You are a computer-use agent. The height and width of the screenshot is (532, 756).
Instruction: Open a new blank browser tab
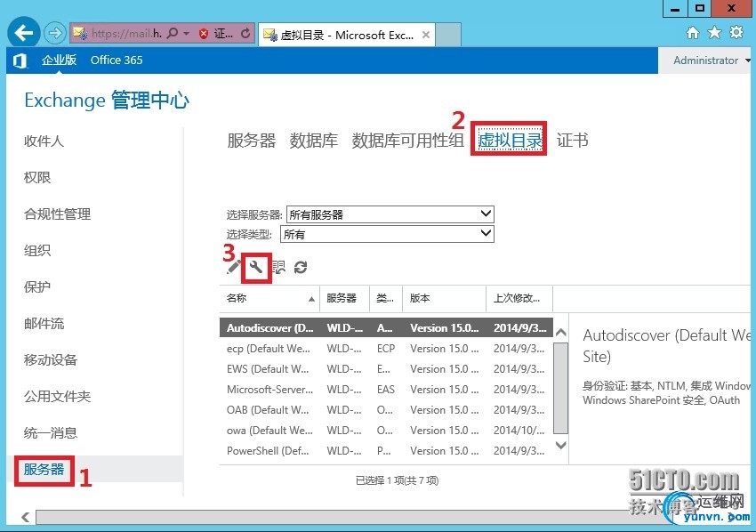pyautogui.click(x=448, y=35)
